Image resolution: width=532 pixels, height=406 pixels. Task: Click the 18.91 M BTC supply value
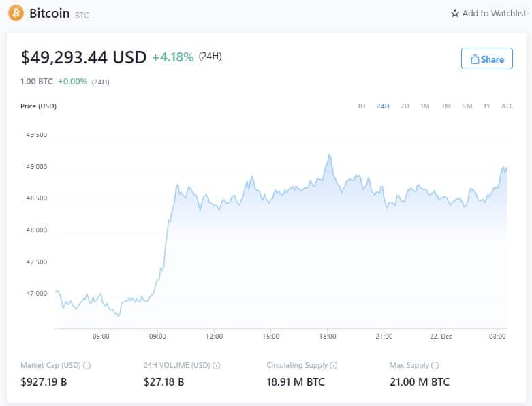[296, 382]
